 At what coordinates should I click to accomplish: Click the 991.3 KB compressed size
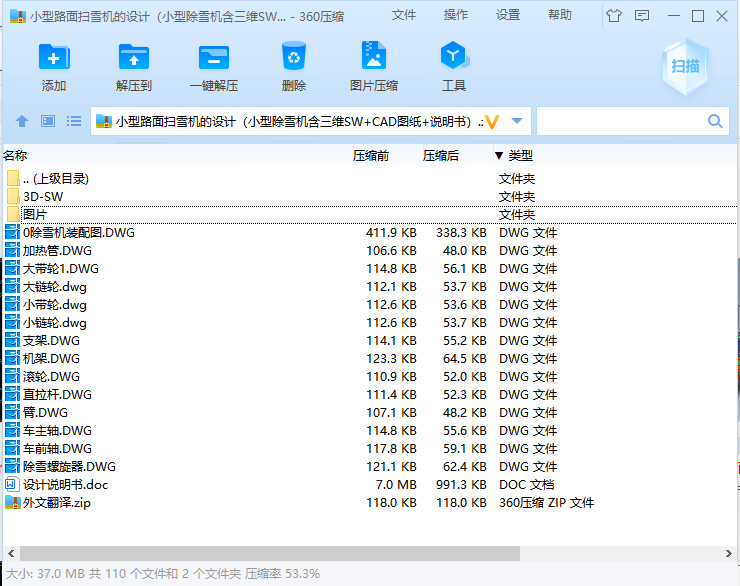coord(461,484)
